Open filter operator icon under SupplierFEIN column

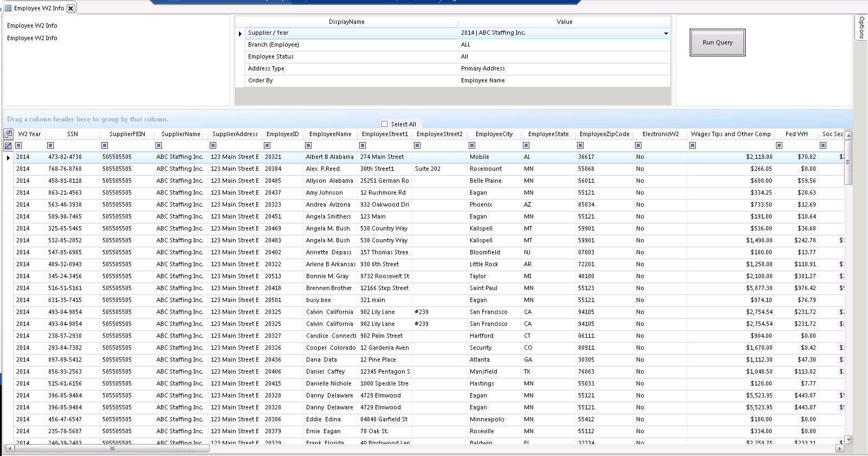point(105,145)
